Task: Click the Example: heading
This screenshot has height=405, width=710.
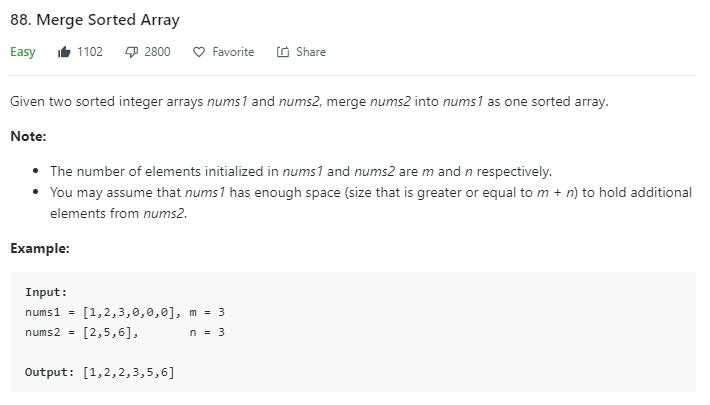Action: click(40, 248)
